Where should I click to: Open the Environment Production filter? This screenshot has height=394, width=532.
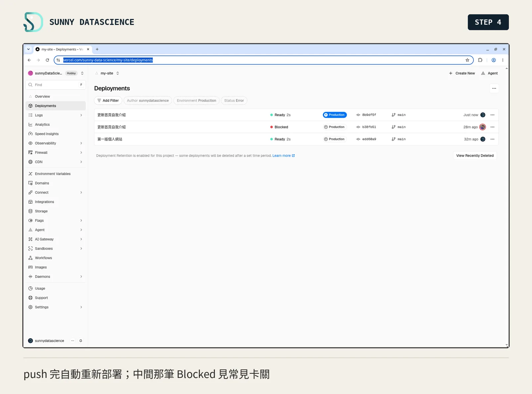coord(197,100)
